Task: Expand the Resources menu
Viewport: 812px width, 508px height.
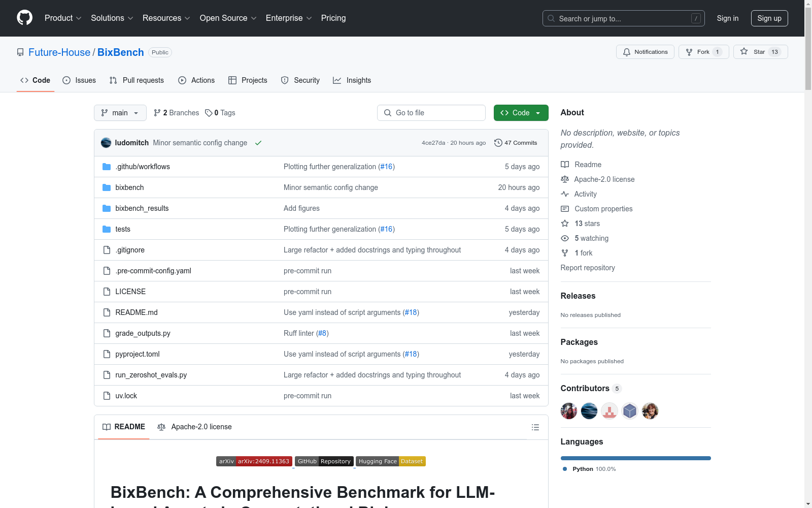Action: coord(166,18)
